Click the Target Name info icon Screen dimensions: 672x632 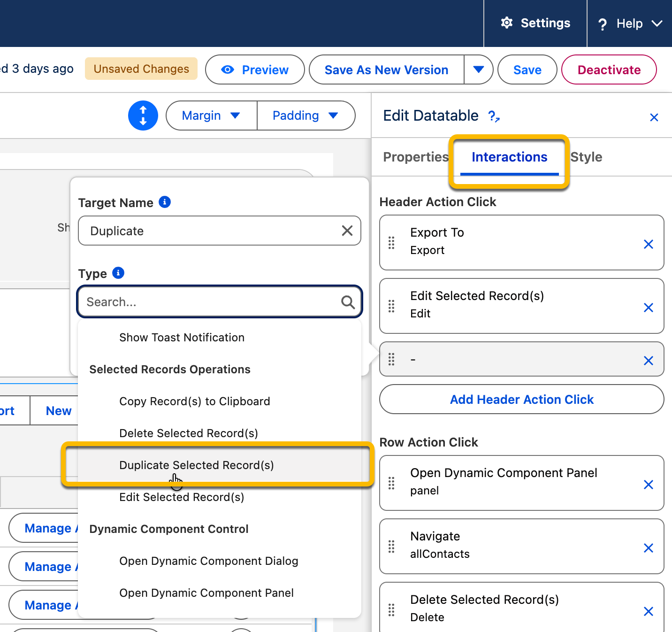point(165,202)
